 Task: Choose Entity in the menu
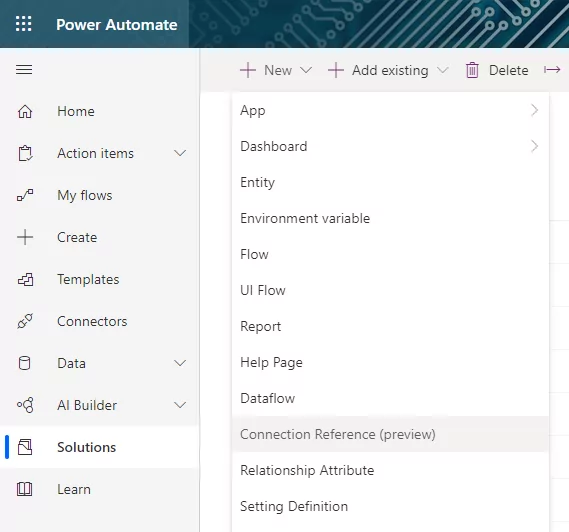coord(390,182)
